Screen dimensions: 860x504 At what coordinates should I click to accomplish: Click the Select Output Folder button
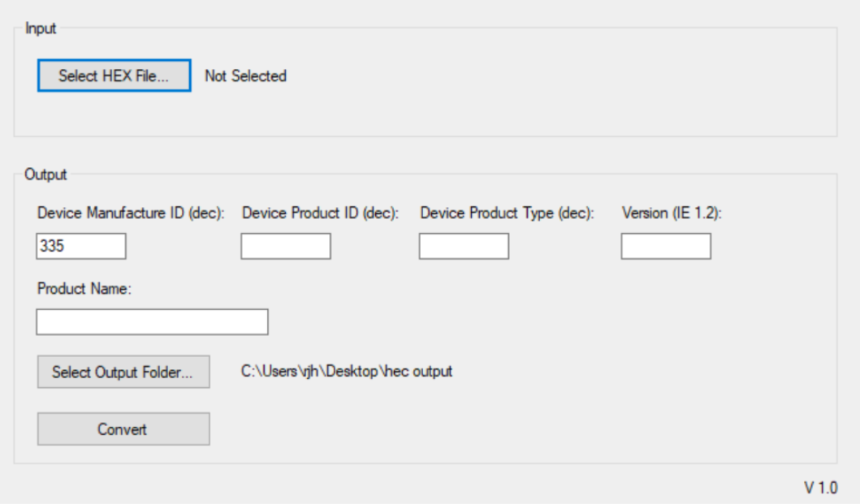123,372
